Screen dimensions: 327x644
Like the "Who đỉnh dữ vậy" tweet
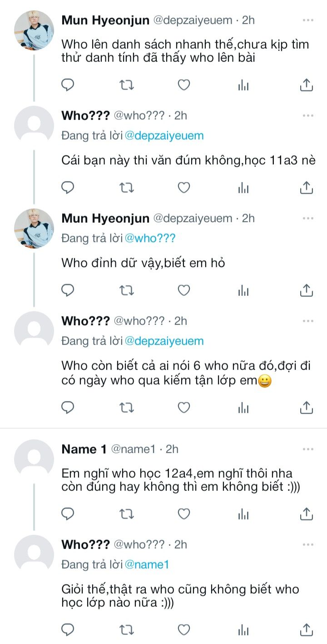pos(183,290)
